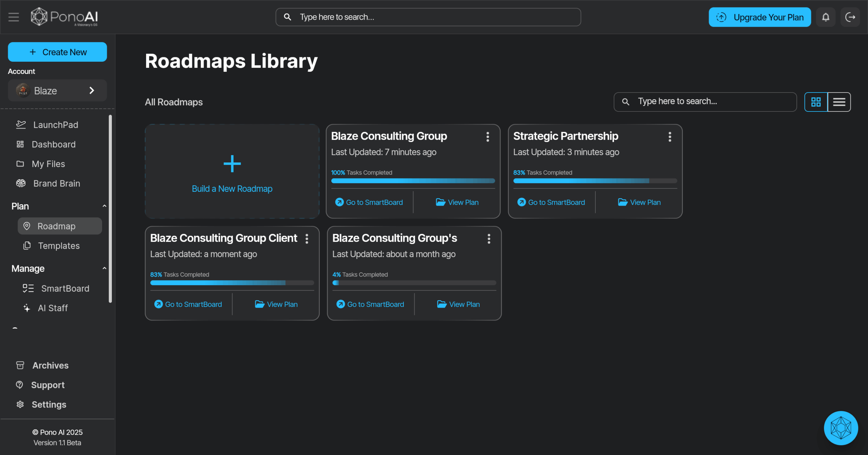Image resolution: width=868 pixels, height=455 pixels.
Task: Open the hamburger menu icon
Action: (x=14, y=17)
